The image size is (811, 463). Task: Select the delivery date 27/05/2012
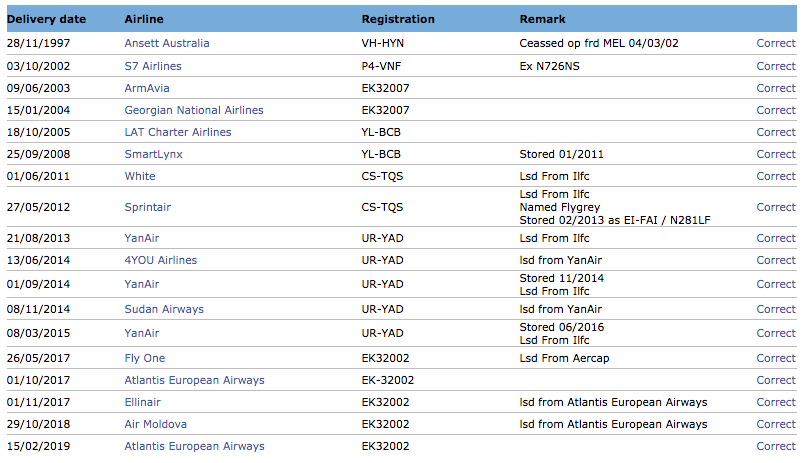click(38, 207)
